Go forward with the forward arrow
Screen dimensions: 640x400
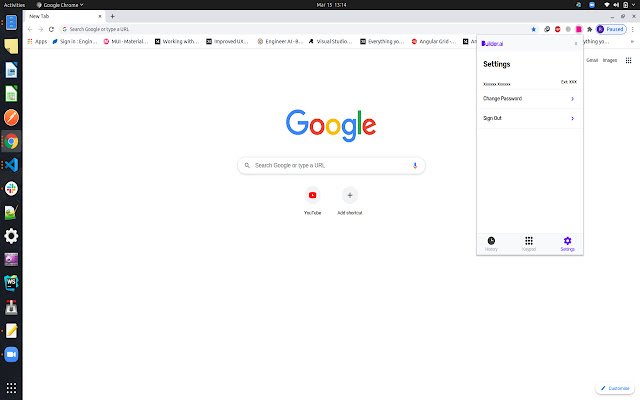click(40, 29)
